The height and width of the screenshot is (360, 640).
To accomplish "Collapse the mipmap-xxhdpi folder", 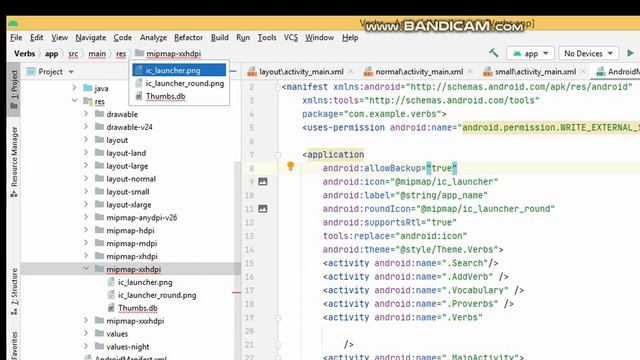I will tap(86, 269).
